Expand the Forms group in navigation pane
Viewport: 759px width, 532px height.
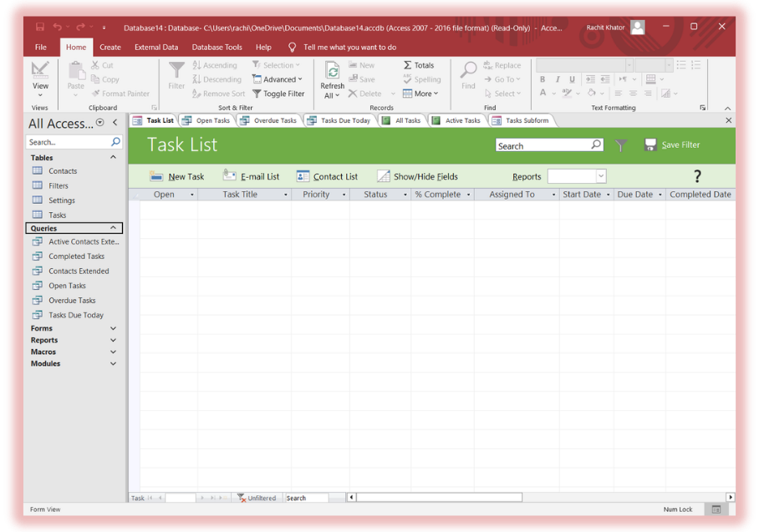coord(113,328)
